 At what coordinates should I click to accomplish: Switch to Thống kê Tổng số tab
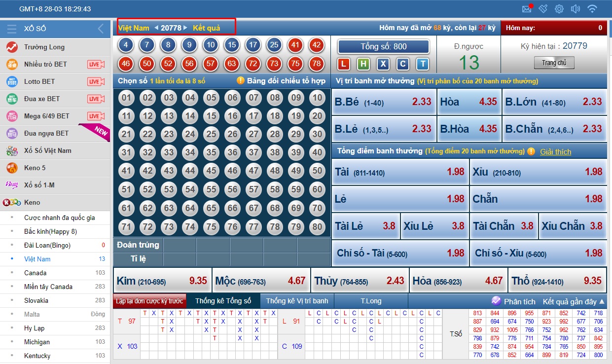[x=223, y=301]
